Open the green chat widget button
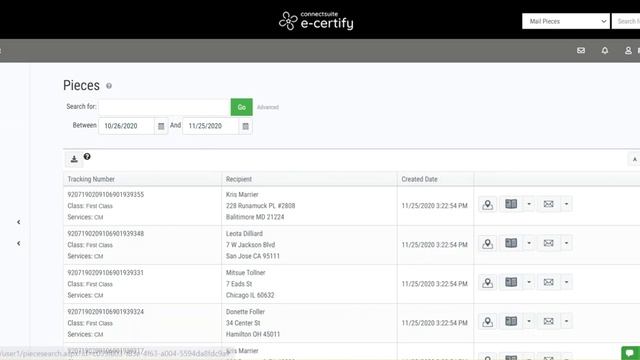Screen dimensions: 640x360 point(630,353)
